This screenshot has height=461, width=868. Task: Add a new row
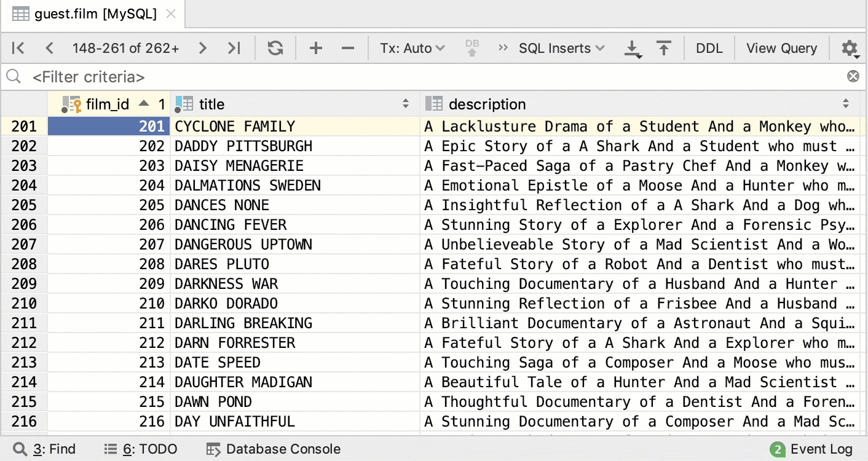[x=316, y=48]
